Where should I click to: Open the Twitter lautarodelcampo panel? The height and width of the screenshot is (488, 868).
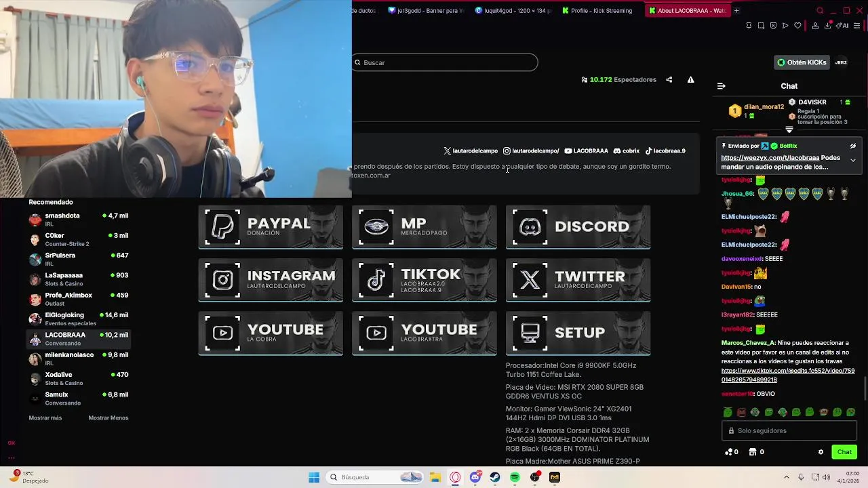[x=578, y=280]
